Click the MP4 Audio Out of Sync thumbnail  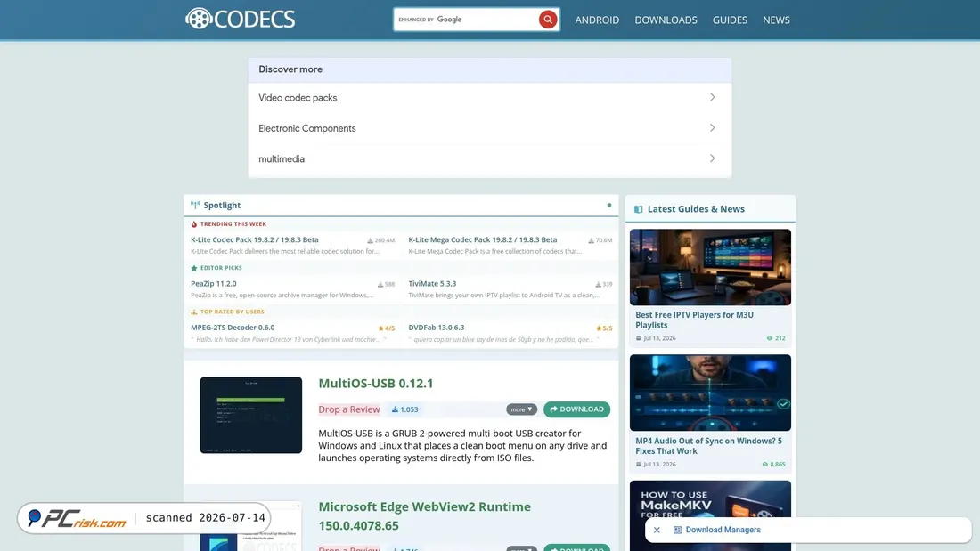(710, 393)
